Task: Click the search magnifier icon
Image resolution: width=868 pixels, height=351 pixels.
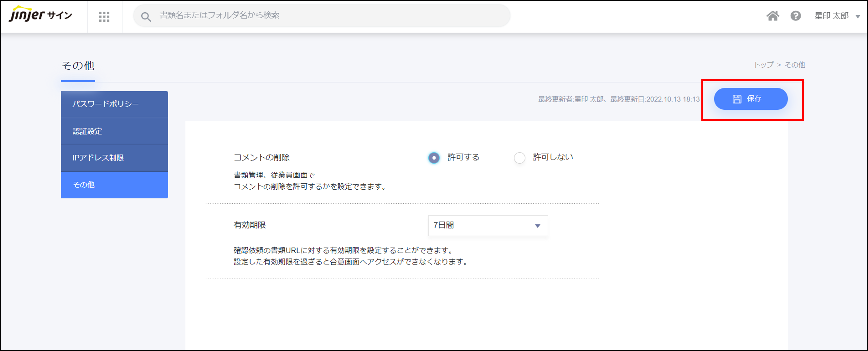Action: point(146,17)
